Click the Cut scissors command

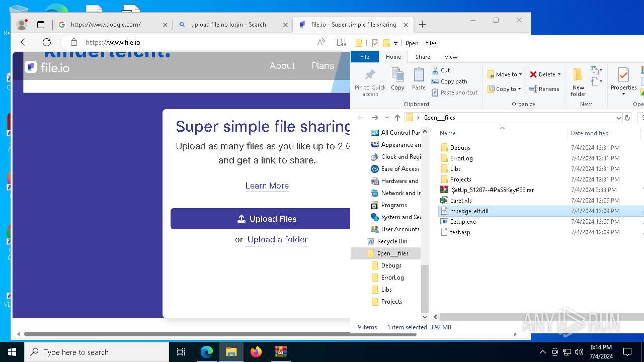tap(441, 70)
